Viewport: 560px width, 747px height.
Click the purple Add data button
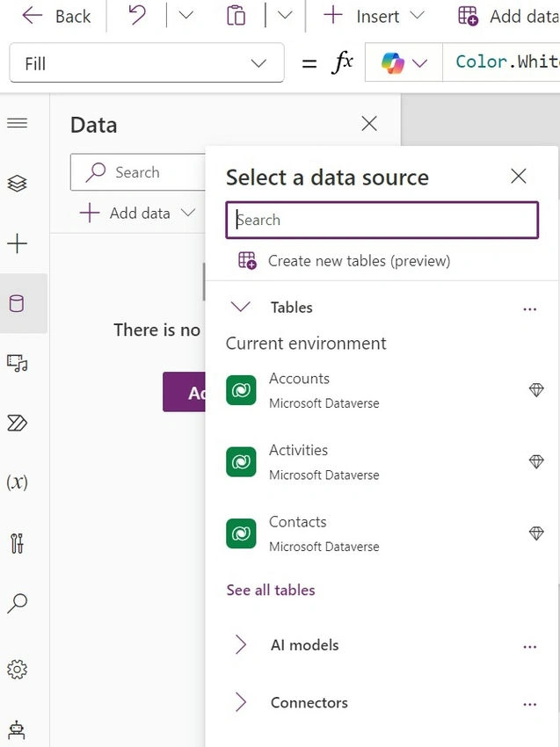[185, 392]
